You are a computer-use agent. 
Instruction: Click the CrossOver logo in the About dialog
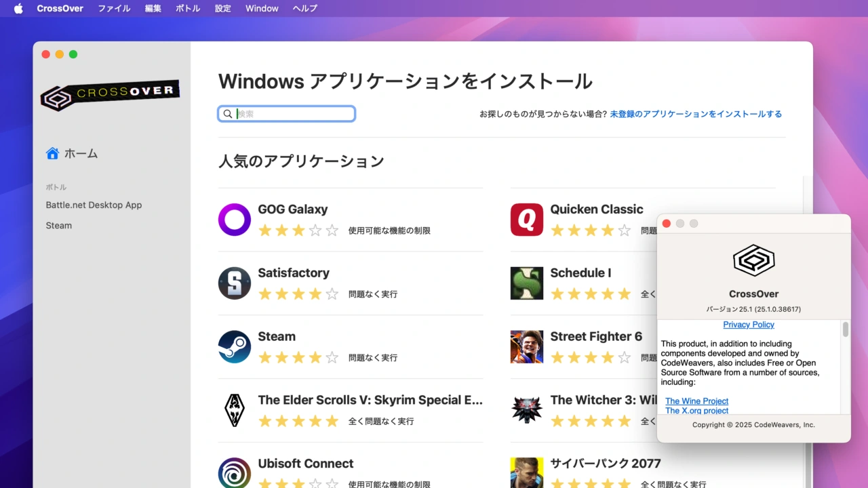tap(754, 260)
